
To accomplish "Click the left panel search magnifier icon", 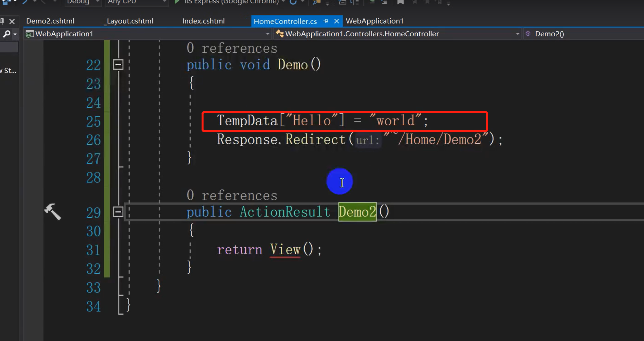I will click(x=6, y=34).
